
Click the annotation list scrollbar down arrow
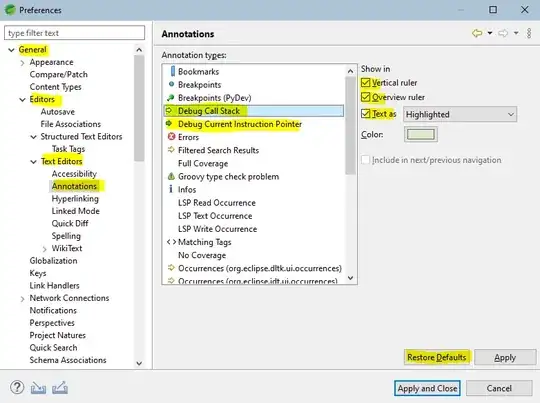tap(351, 278)
